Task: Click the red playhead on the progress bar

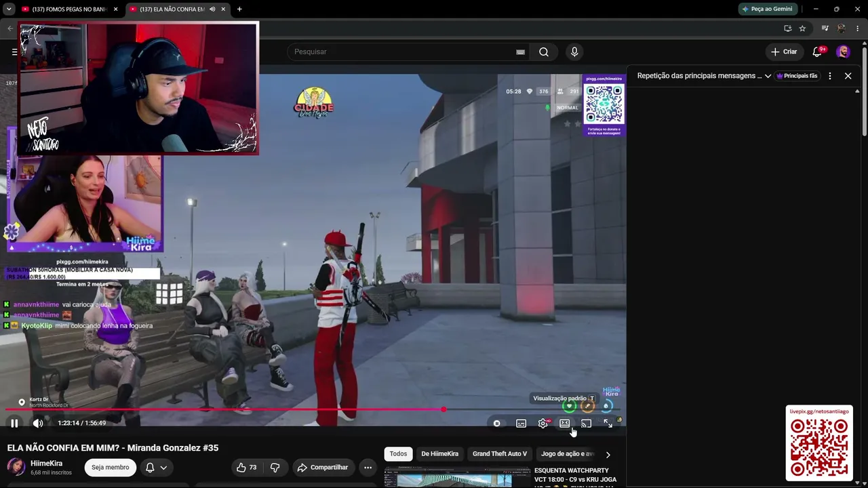Action: tap(443, 409)
